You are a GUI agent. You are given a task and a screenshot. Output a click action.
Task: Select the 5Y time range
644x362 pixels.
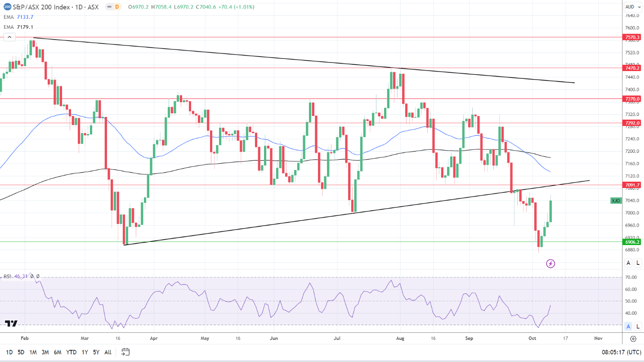[x=96, y=352]
